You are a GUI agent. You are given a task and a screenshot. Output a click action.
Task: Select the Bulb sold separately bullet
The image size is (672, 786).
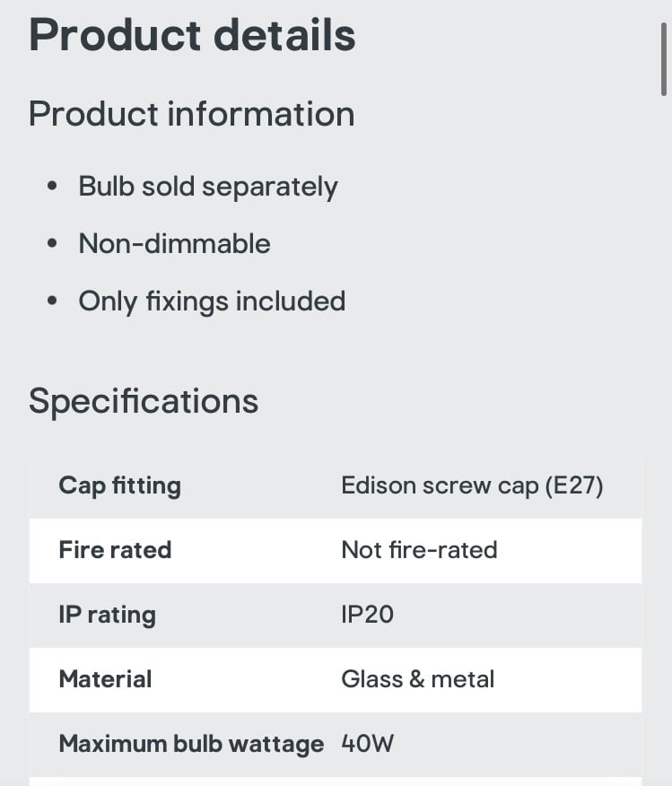coord(208,188)
